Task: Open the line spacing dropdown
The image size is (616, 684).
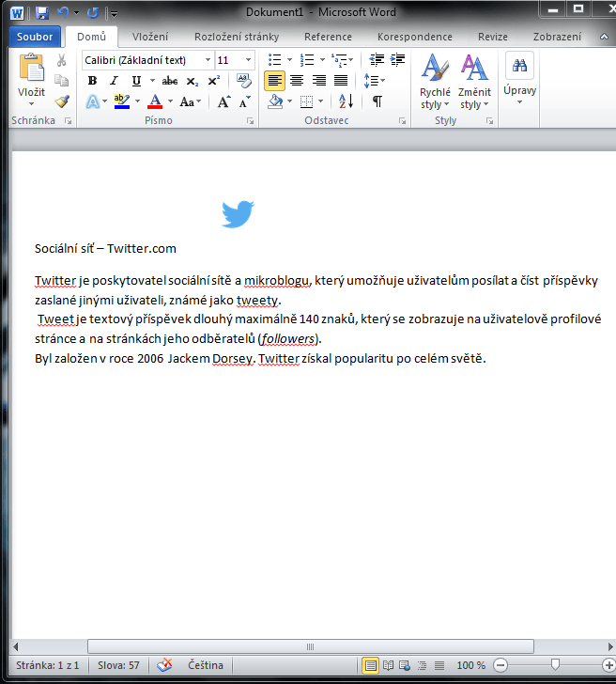Action: [x=374, y=81]
